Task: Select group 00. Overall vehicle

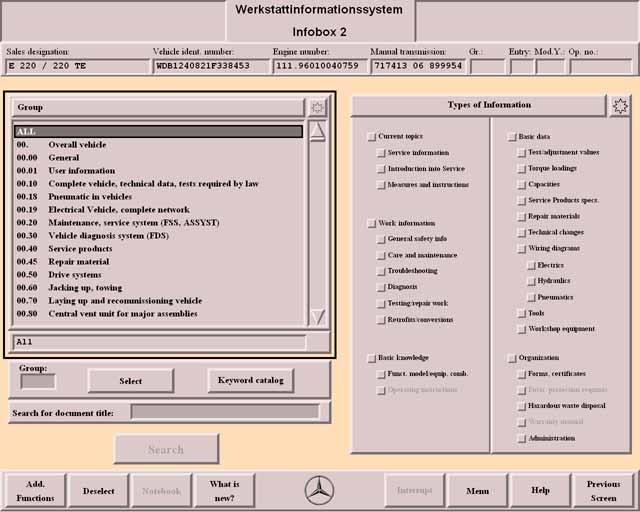Action: coord(158,145)
